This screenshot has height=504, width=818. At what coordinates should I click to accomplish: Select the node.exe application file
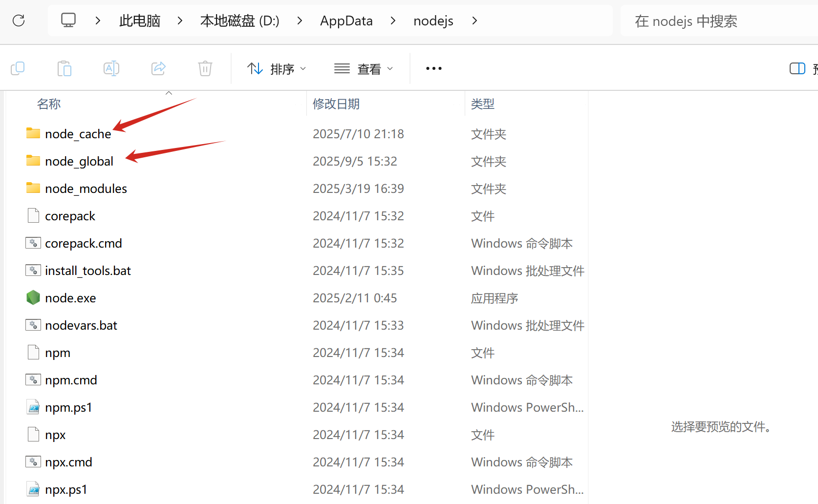pyautogui.click(x=70, y=298)
